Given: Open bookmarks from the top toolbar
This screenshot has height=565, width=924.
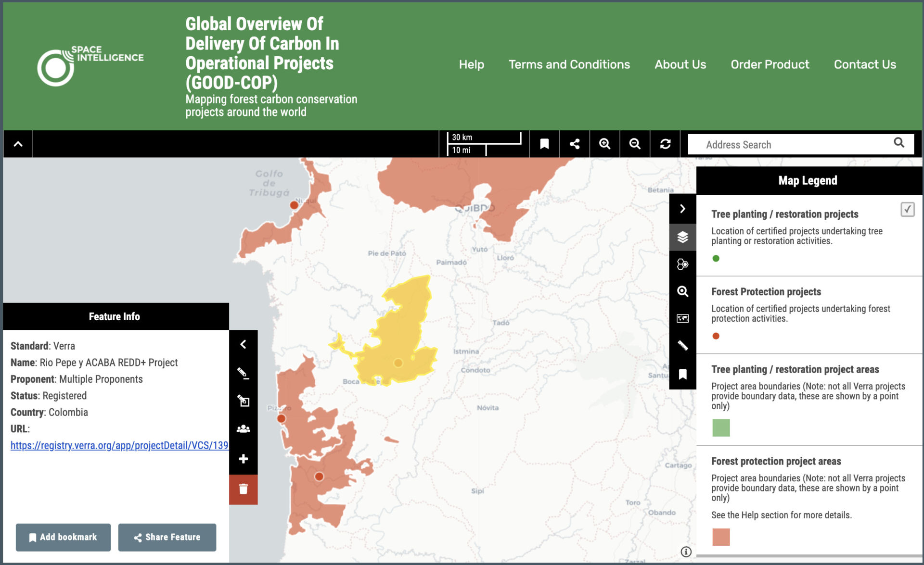Looking at the screenshot, I should click(x=544, y=144).
